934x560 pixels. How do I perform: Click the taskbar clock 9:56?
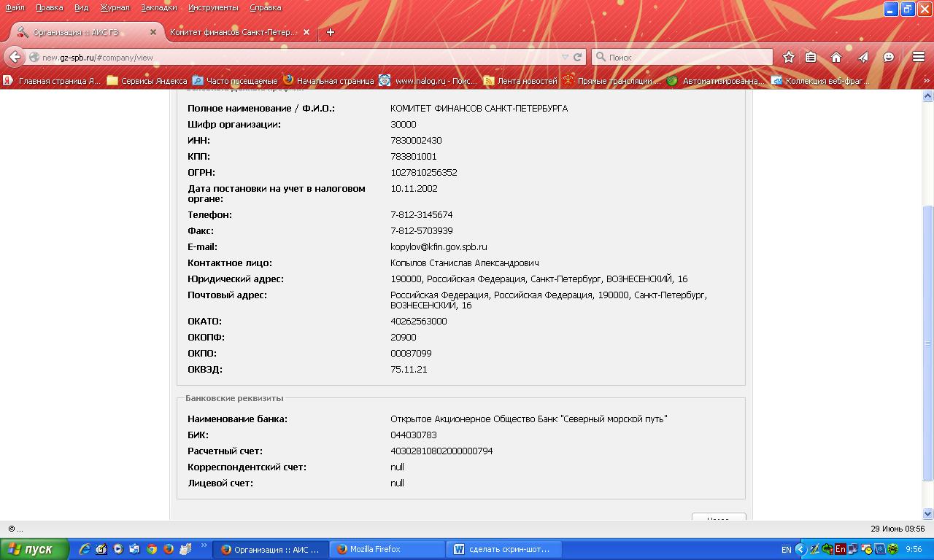pyautogui.click(x=914, y=549)
